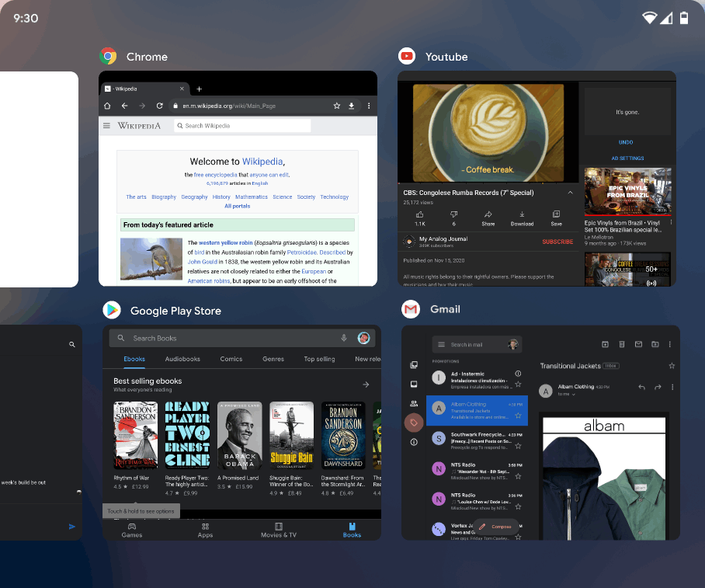Screen dimensions: 705x588
Task: Star the Albam Clothing email in list
Action: (x=518, y=416)
